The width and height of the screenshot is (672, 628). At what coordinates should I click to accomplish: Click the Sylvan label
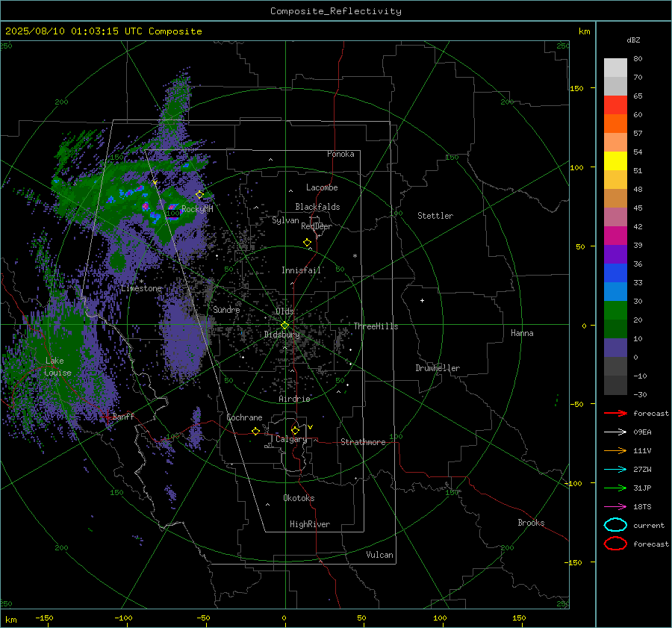click(285, 220)
